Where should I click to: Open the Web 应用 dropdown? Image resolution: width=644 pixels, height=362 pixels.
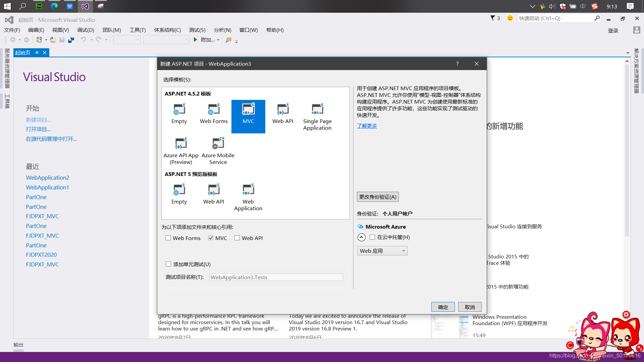(382, 251)
